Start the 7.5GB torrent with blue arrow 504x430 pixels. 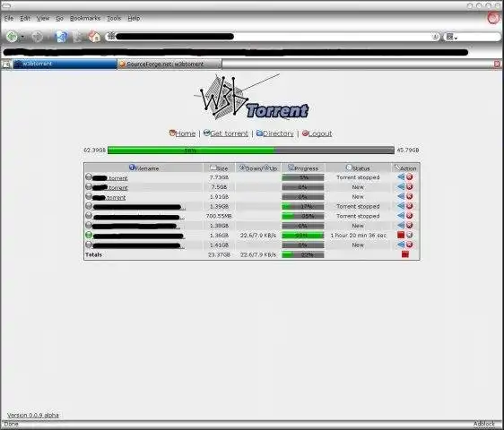[x=401, y=186]
